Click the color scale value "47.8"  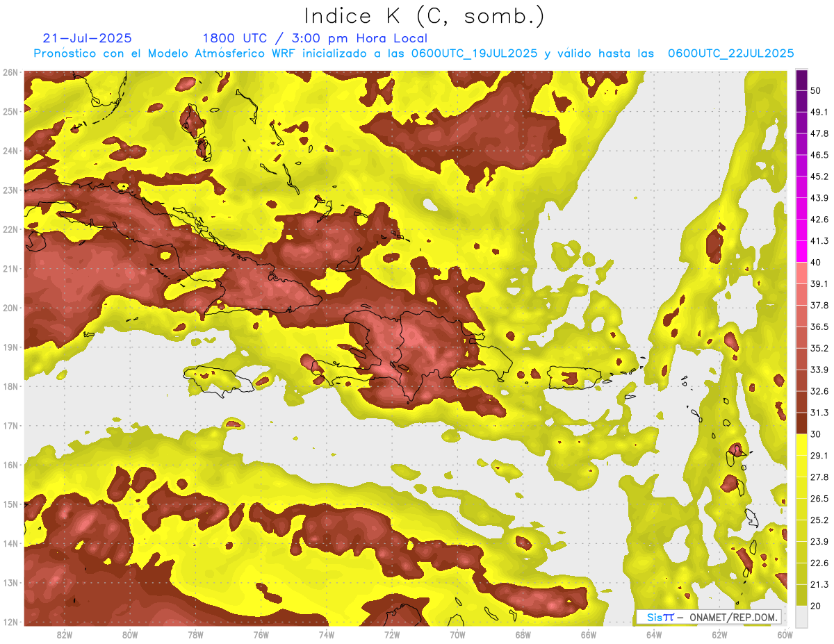point(819,133)
